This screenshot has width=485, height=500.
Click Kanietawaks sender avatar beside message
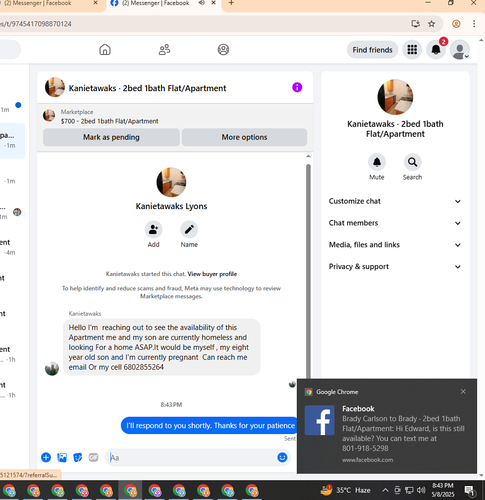[x=52, y=368]
